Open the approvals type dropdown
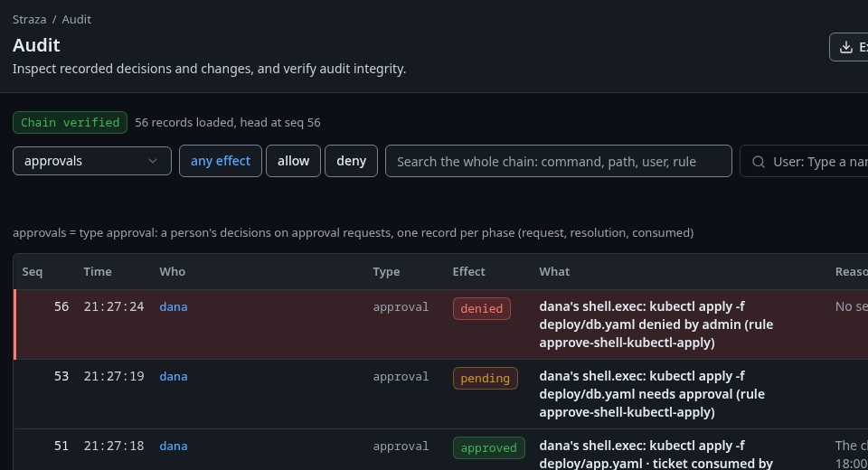Viewport: 868px width, 470px height. 92,161
